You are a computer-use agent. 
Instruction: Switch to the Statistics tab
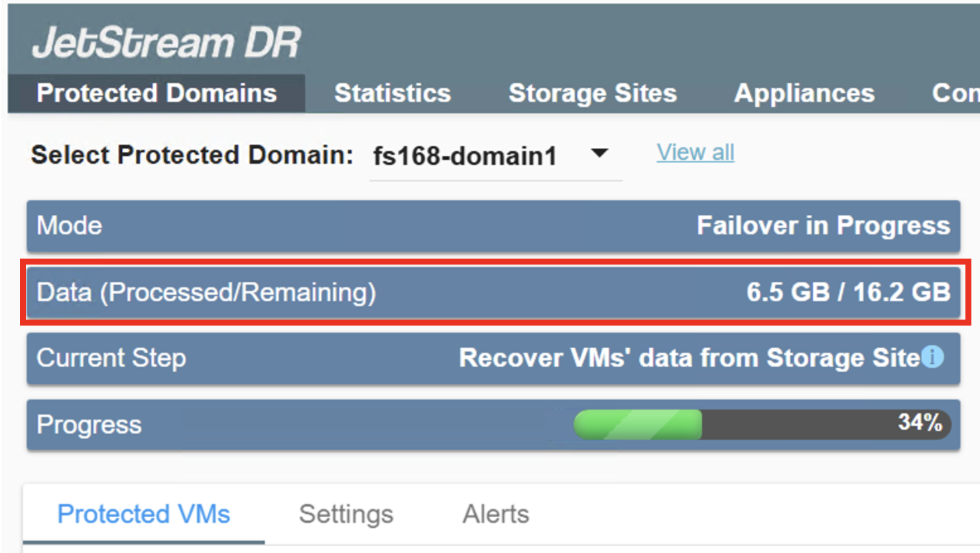(393, 93)
